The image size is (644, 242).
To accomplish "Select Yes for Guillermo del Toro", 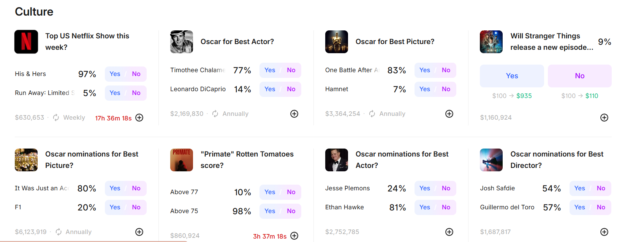I will 579,207.
